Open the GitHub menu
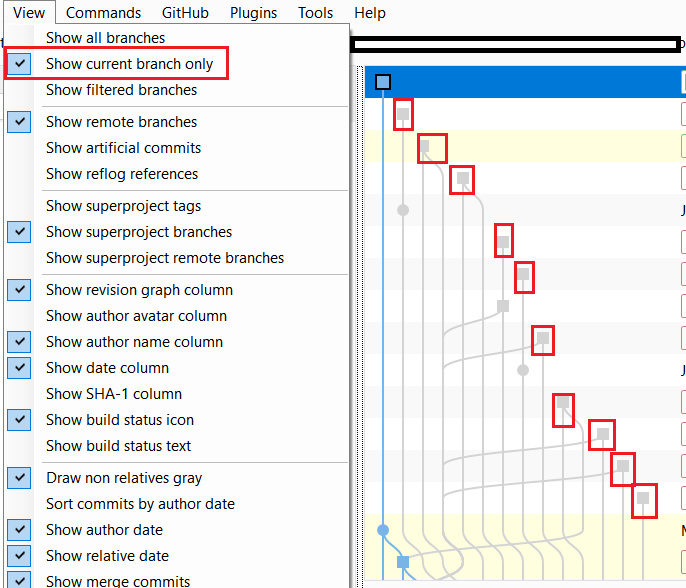The image size is (686, 588). point(185,13)
